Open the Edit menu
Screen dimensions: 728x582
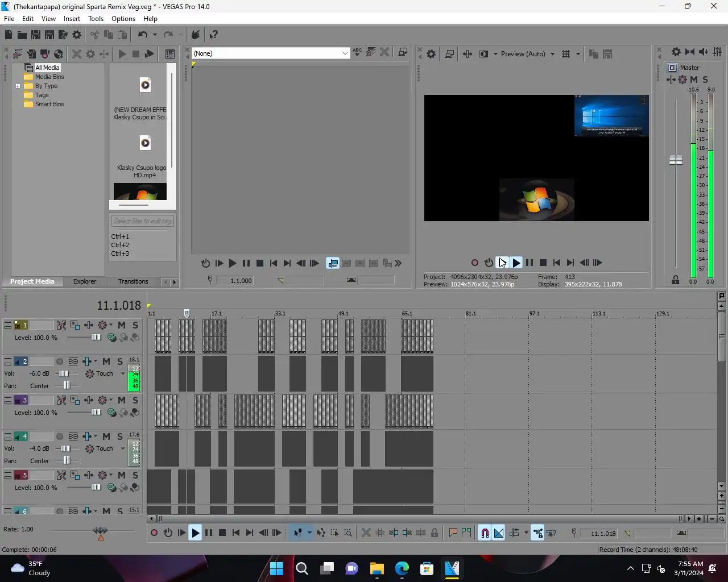click(x=28, y=19)
